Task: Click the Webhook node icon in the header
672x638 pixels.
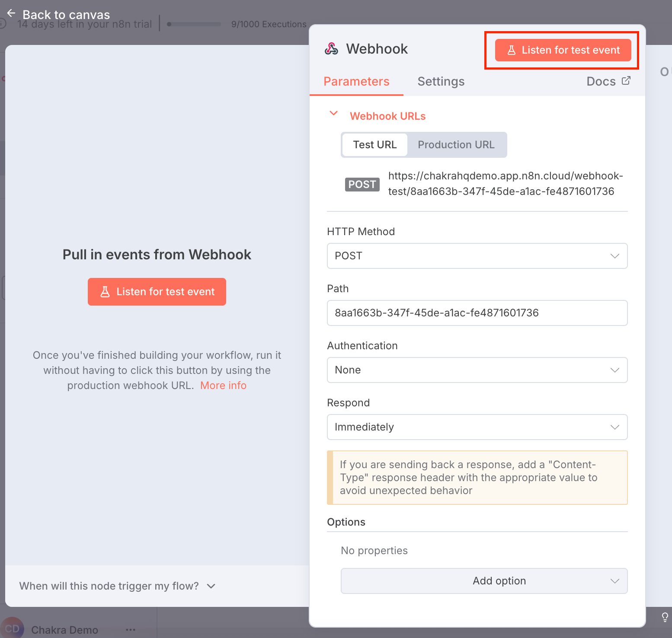Action: click(x=331, y=49)
